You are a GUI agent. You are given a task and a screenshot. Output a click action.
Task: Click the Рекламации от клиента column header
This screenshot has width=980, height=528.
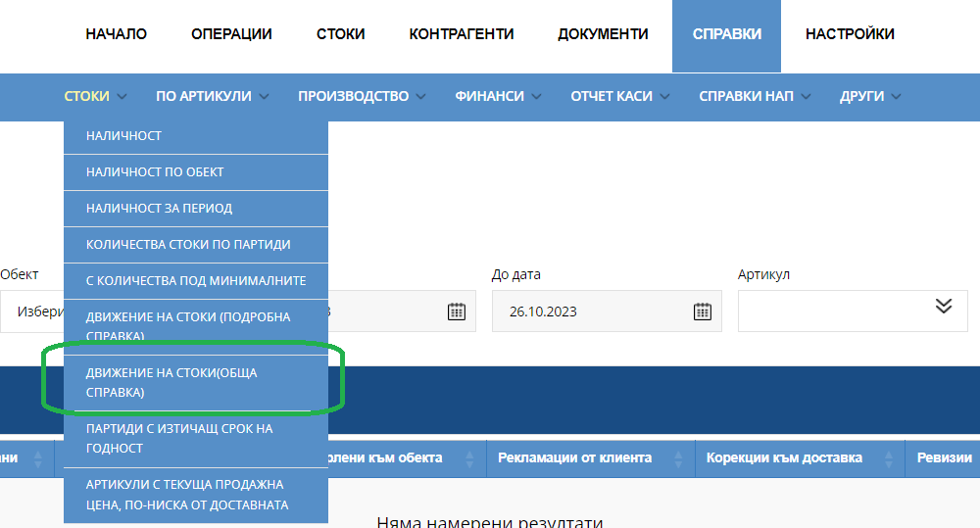591,458
